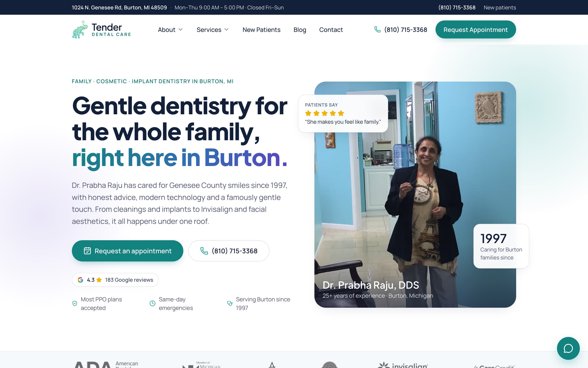Open the chat bubble widget

pos(568,348)
